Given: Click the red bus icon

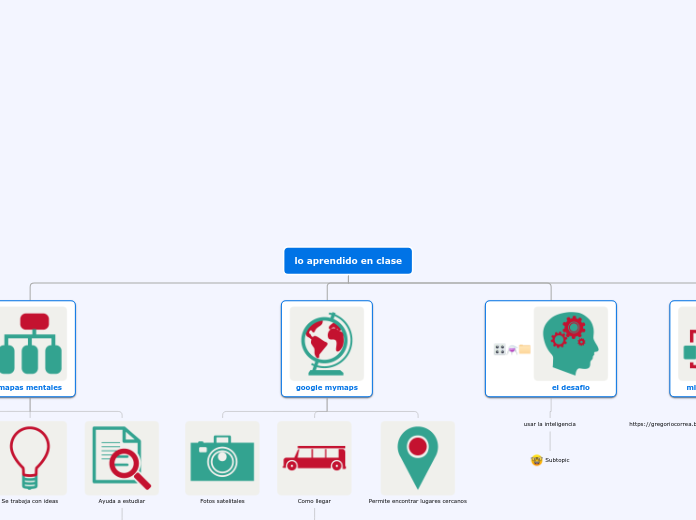Looking at the screenshot, I should tap(314, 458).
